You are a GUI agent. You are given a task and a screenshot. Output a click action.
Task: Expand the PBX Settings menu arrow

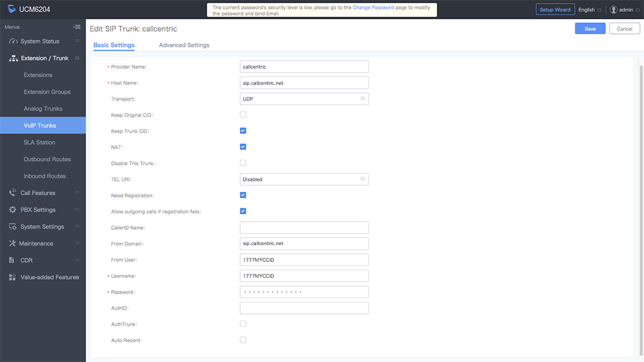click(x=77, y=209)
